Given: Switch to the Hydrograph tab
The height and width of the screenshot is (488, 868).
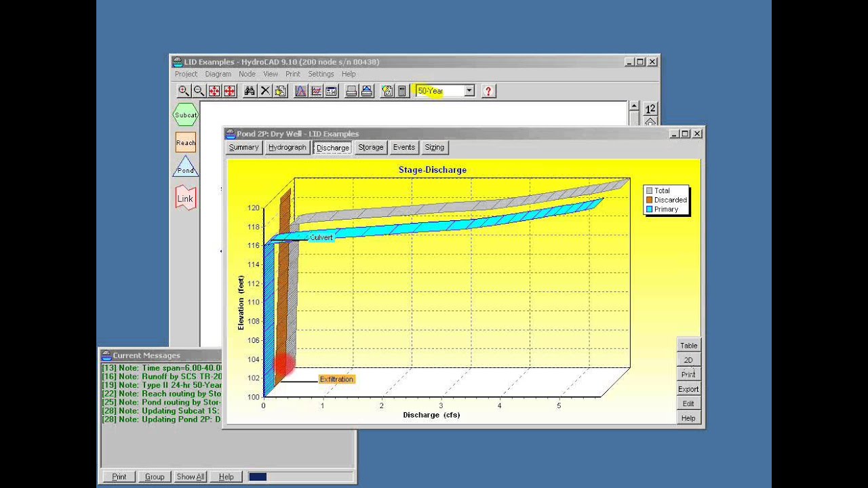Looking at the screenshot, I should [288, 147].
